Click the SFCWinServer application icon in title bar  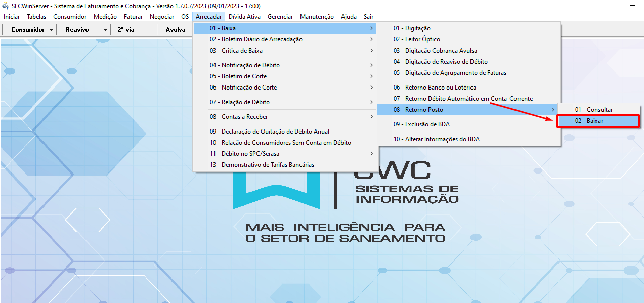[x=5, y=5]
